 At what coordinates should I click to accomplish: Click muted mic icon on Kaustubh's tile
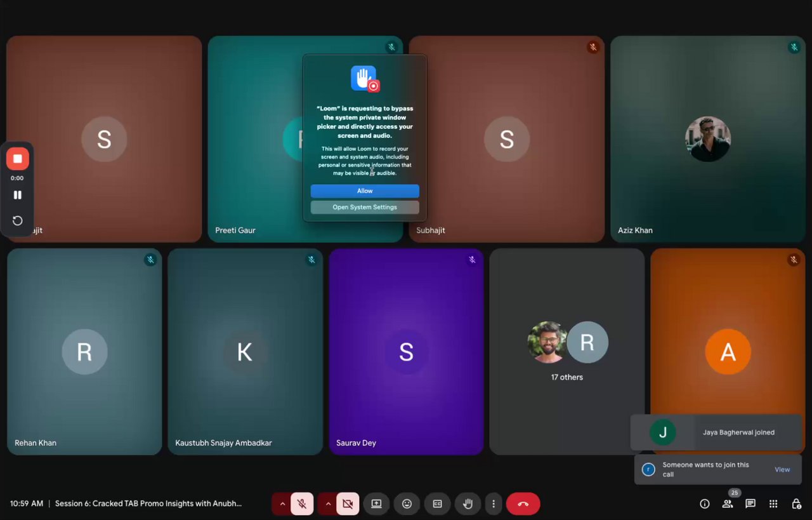coord(311,260)
